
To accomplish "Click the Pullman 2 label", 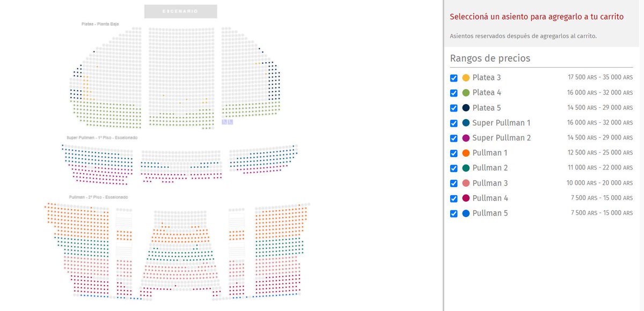I will (490, 168).
